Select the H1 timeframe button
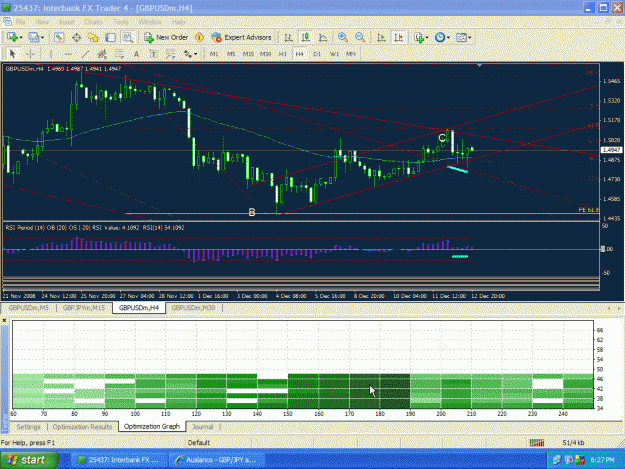The width and height of the screenshot is (625, 469). point(283,54)
